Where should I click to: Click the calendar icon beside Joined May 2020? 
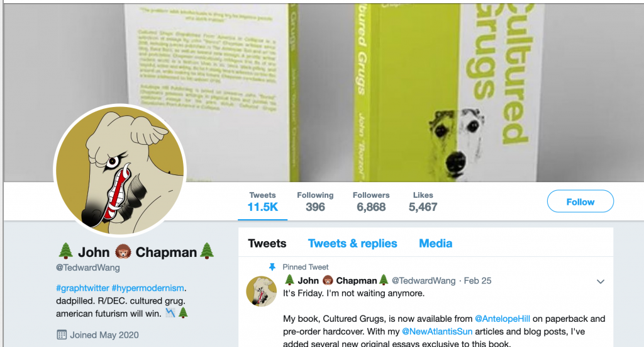point(62,334)
